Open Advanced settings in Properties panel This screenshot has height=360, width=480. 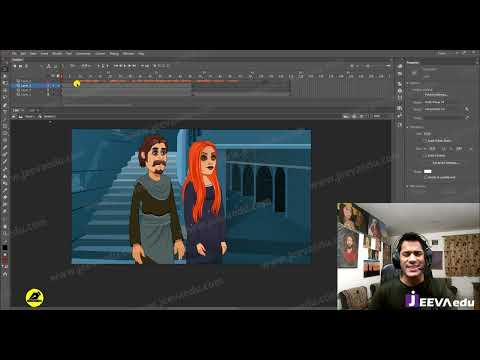click(446, 163)
